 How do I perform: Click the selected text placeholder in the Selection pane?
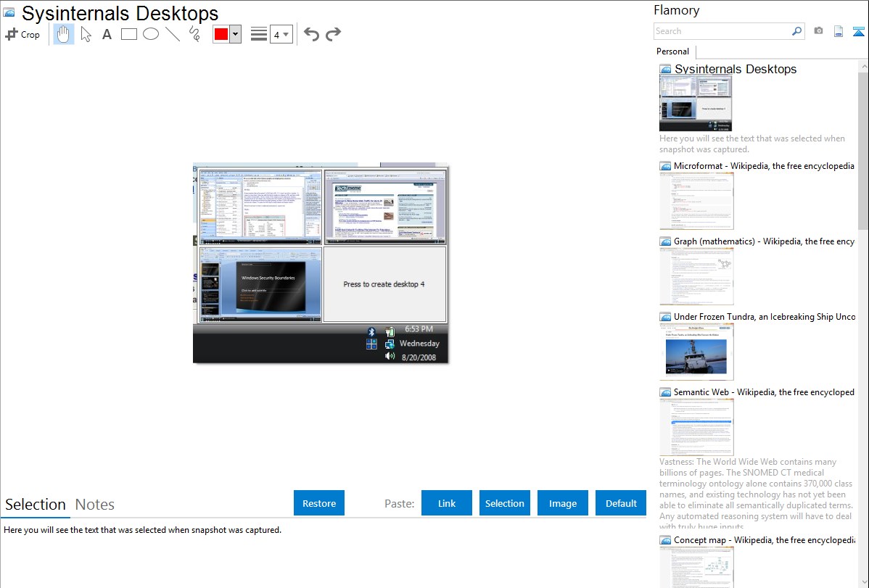142,530
